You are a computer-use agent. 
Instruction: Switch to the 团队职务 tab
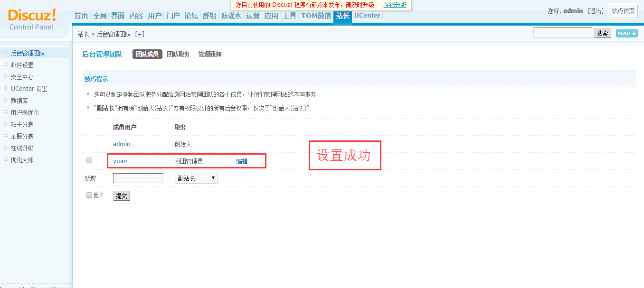[x=178, y=55]
